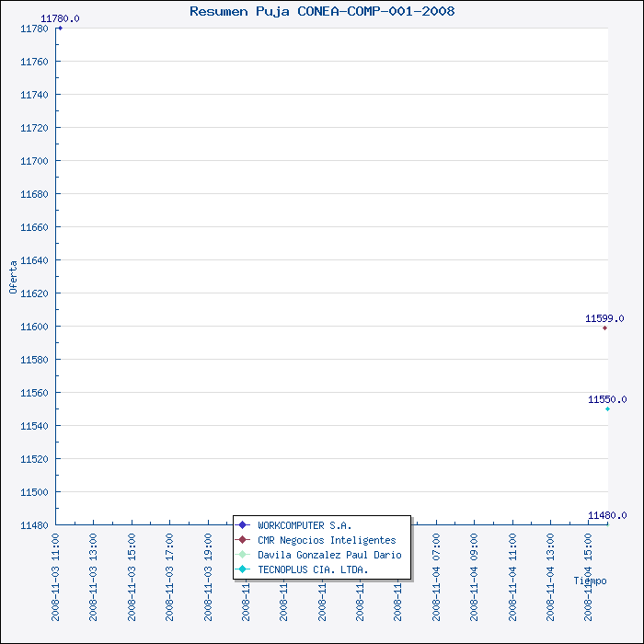Image resolution: width=644 pixels, height=644 pixels.
Task: Click the 11700 y-axis tick label
Action: 33,161
